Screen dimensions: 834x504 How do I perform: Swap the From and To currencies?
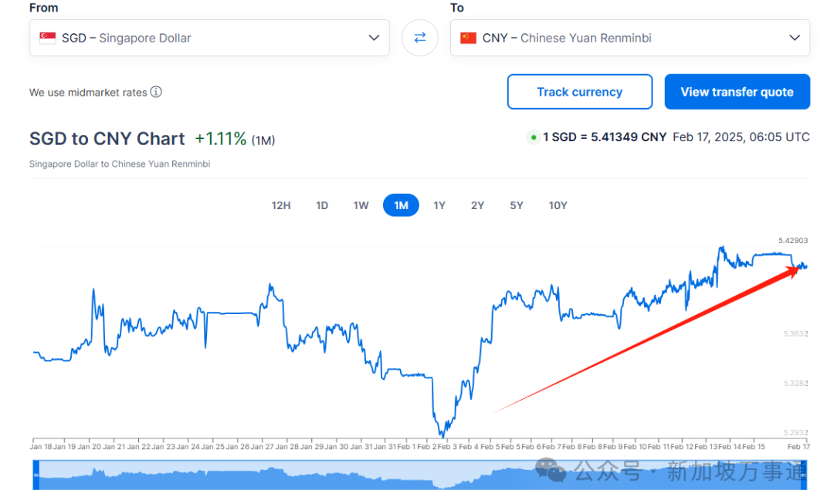coord(420,38)
